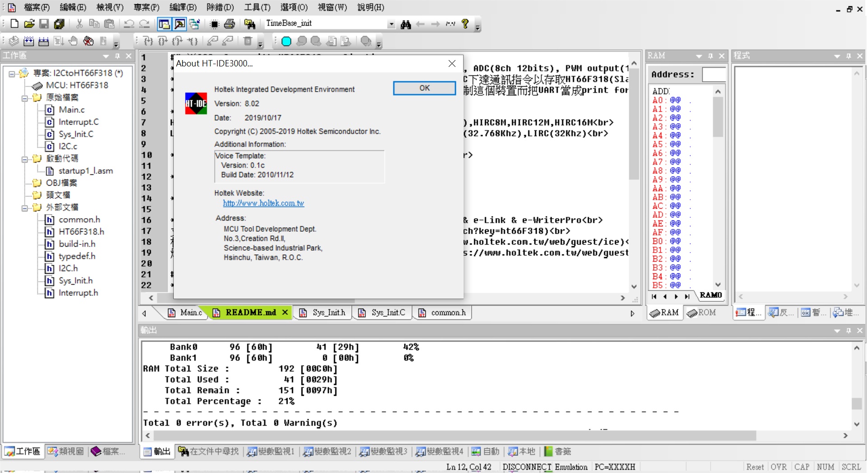The image size is (868, 473).
Task: Click the New file icon
Action: (14, 24)
